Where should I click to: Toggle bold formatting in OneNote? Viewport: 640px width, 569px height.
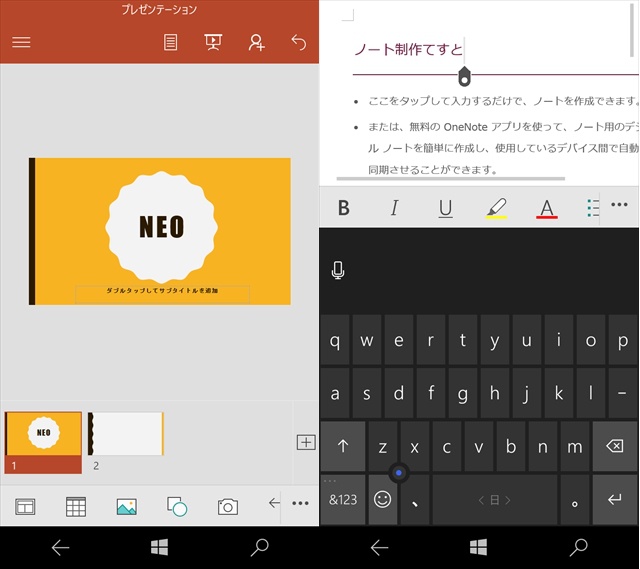[x=344, y=208]
